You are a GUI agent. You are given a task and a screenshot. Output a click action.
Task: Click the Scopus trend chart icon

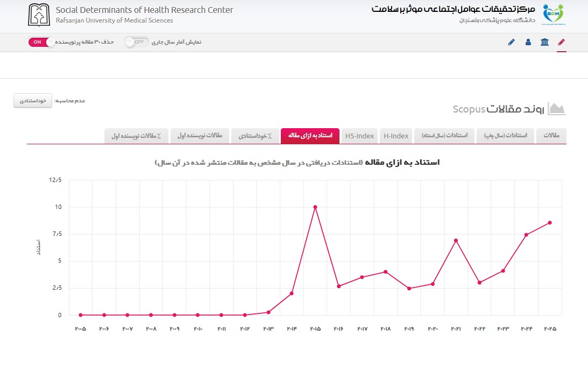556,109
